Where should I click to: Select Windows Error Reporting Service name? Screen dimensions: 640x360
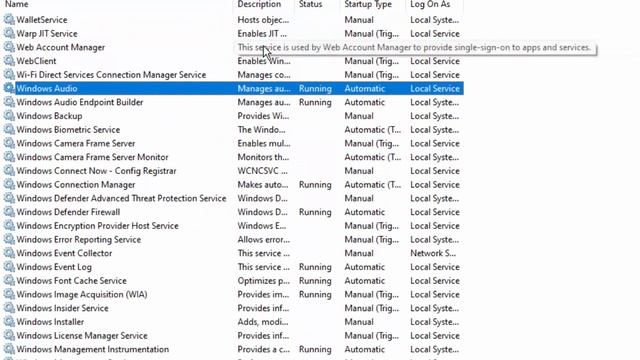point(79,239)
